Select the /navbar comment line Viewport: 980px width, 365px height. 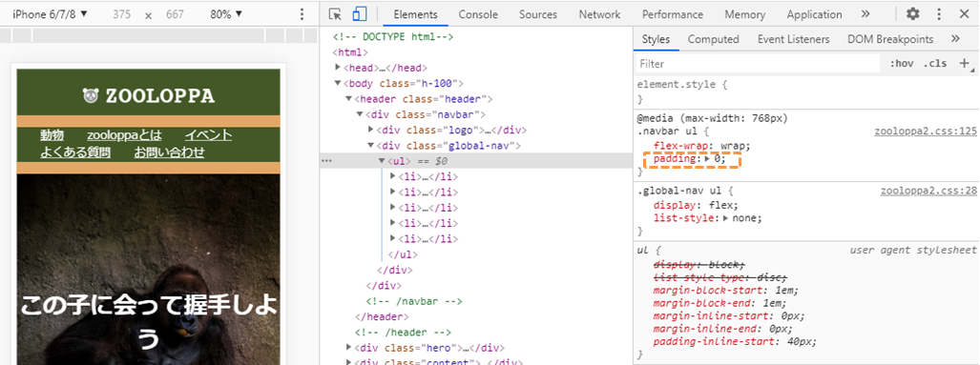pyautogui.click(x=414, y=301)
